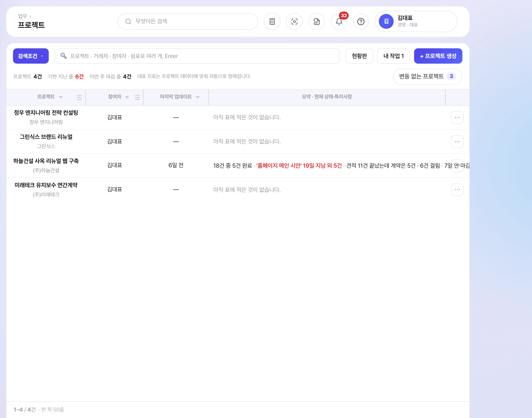Open project 하늘건설 사옥 리뉴얼 웹 구축
Image resolution: width=532 pixels, height=418 pixels.
coord(46,161)
